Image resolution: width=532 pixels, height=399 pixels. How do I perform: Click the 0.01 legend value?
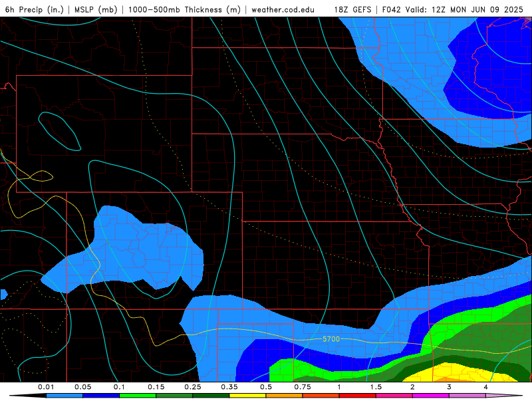point(46,387)
